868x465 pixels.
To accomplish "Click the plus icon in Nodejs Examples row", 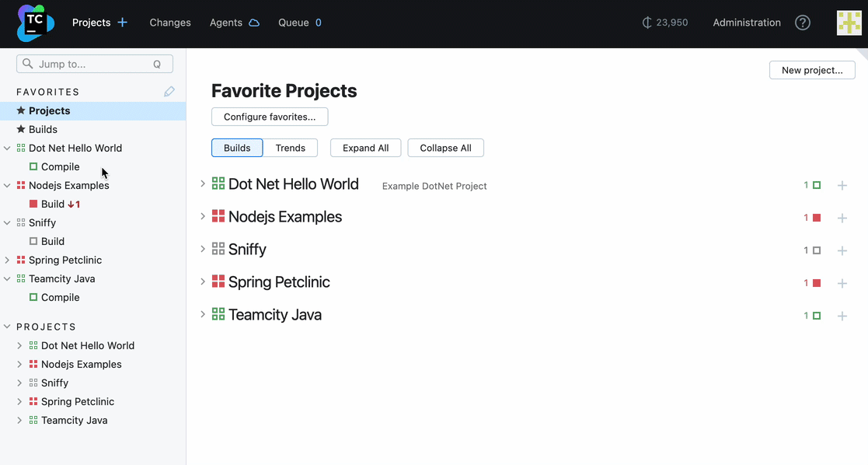I will 842,219.
